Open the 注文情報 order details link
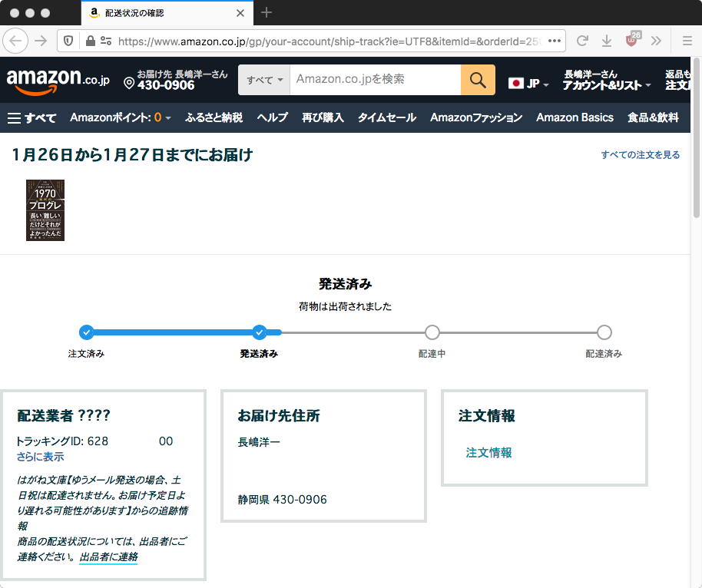The width and height of the screenshot is (702, 588). coord(488,453)
